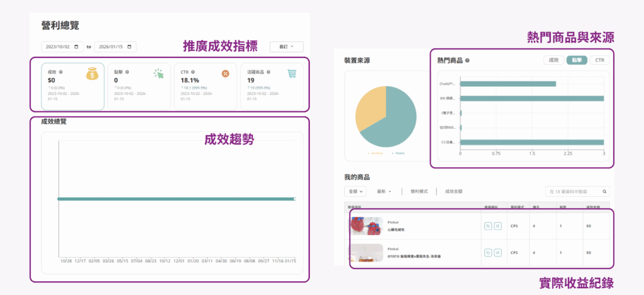Open external link for 心臟毛絨包 product
Viewport: 644px width, 295px height.
[497, 225]
